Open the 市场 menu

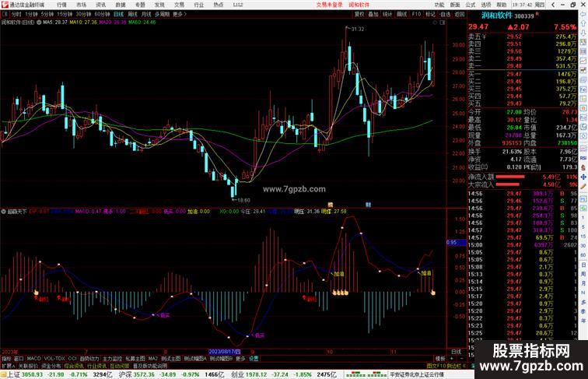tap(82, 5)
